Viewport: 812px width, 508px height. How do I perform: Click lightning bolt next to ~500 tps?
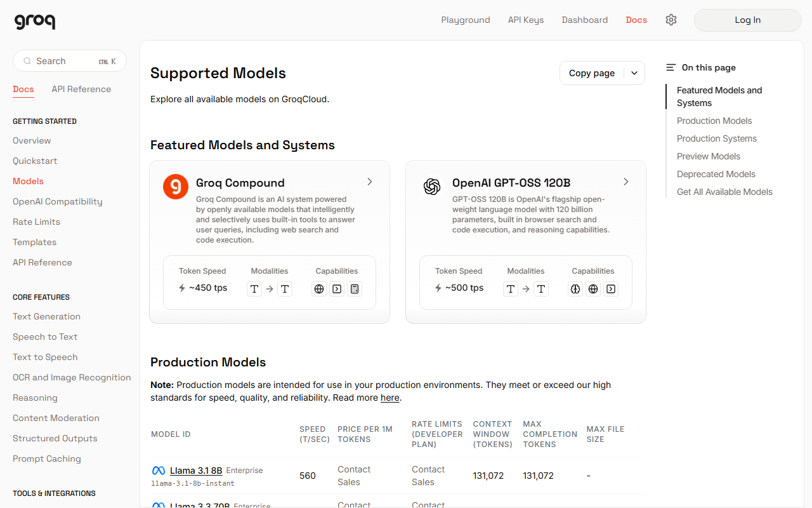pyautogui.click(x=438, y=288)
